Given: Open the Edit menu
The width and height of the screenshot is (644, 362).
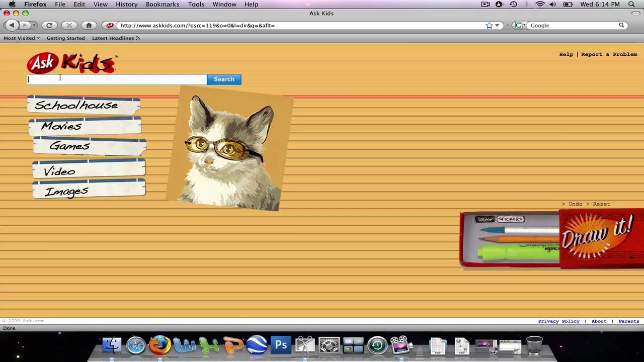Looking at the screenshot, I should coord(79,5).
